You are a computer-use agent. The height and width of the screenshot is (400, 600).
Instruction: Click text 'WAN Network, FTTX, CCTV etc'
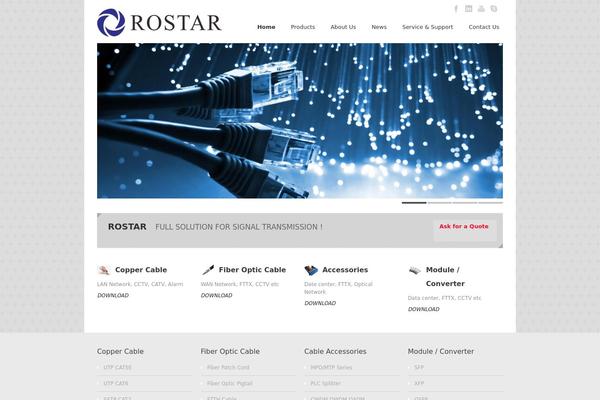click(240, 284)
